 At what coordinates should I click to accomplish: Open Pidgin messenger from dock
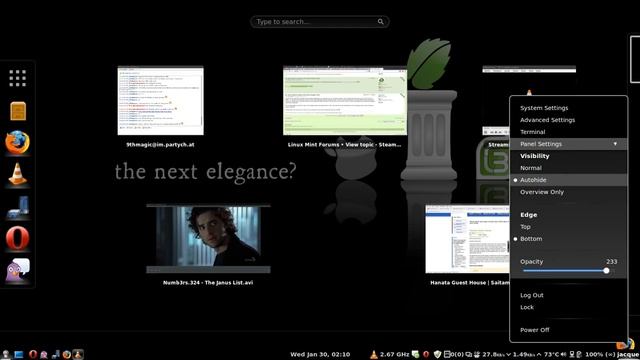[x=18, y=270]
